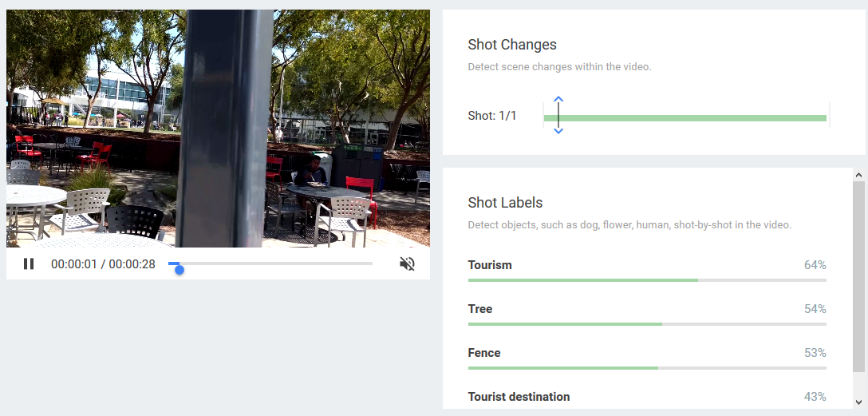Click the down arrow on shot marker
The width and height of the screenshot is (868, 416).
tap(558, 131)
